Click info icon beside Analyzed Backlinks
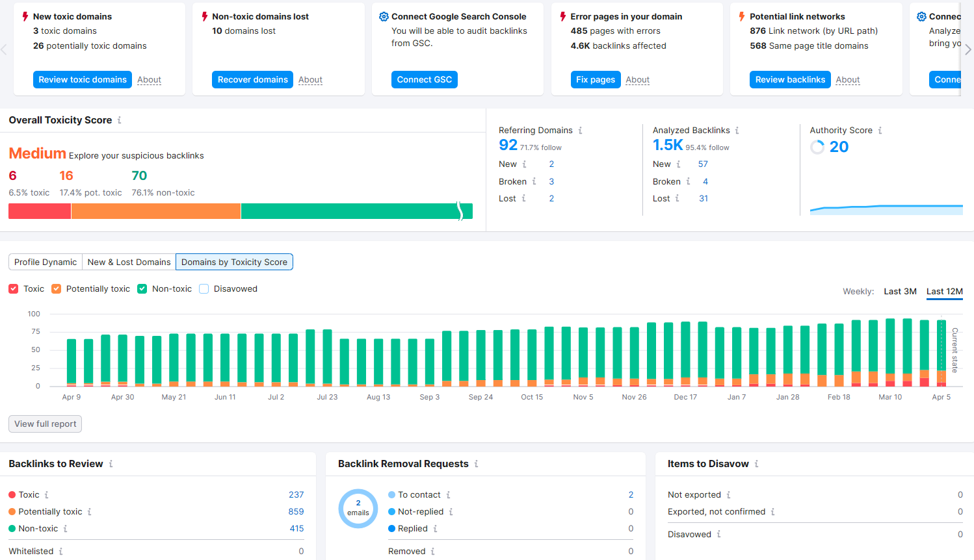The width and height of the screenshot is (974, 560). point(737,131)
